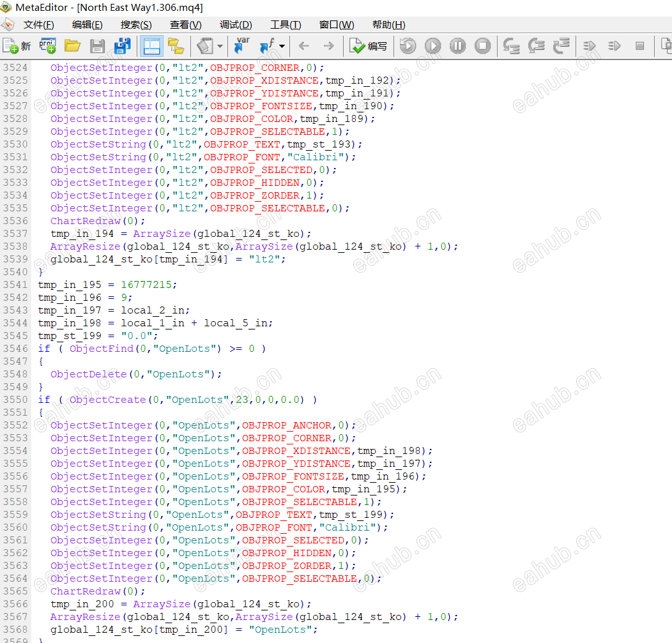Click OBJPROP_ZORDER on line 3563
The width and height of the screenshot is (672, 643).
[287, 566]
